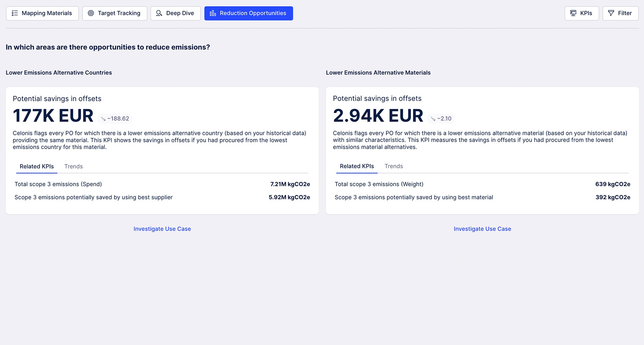Open Investigate Use Case under Alternative Countries
The height and width of the screenshot is (345, 644).
point(162,229)
